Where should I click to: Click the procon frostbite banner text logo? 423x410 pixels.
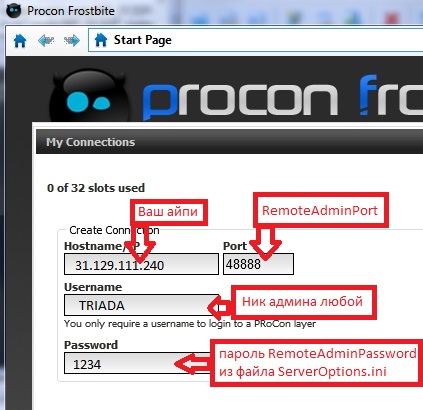[283, 98]
